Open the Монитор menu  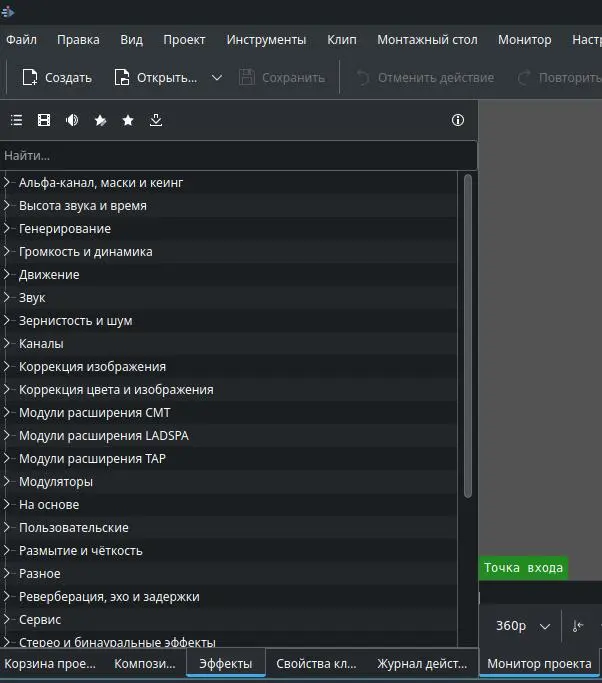[x=524, y=40]
